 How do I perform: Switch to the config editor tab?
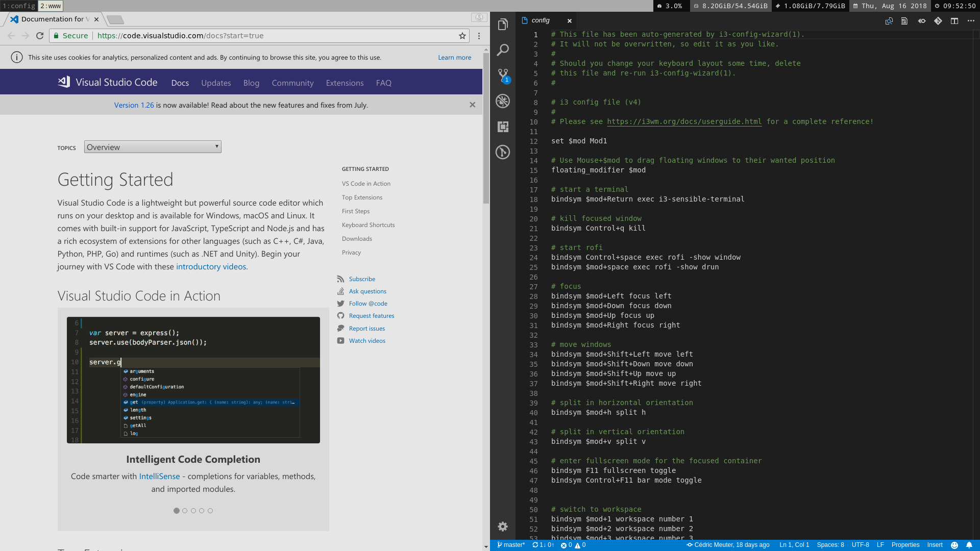[541, 20]
